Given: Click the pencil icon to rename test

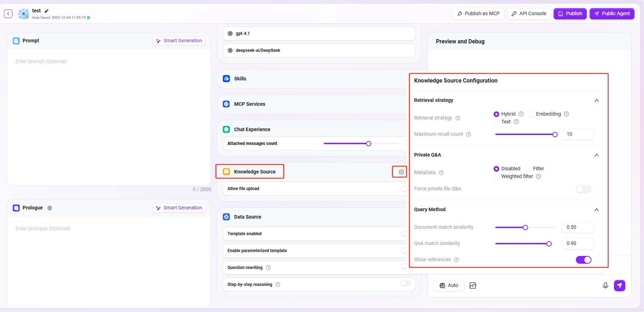Looking at the screenshot, I should point(47,11).
